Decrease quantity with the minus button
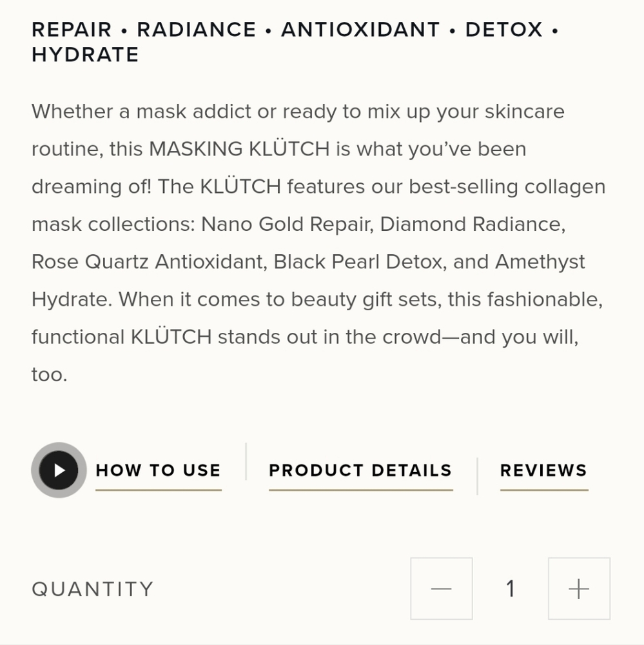The image size is (644, 645). coord(441,589)
